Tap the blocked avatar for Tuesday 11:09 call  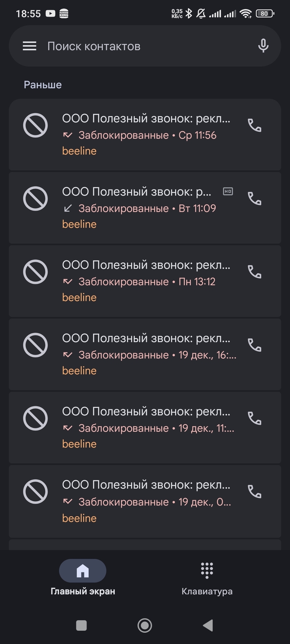click(36, 199)
